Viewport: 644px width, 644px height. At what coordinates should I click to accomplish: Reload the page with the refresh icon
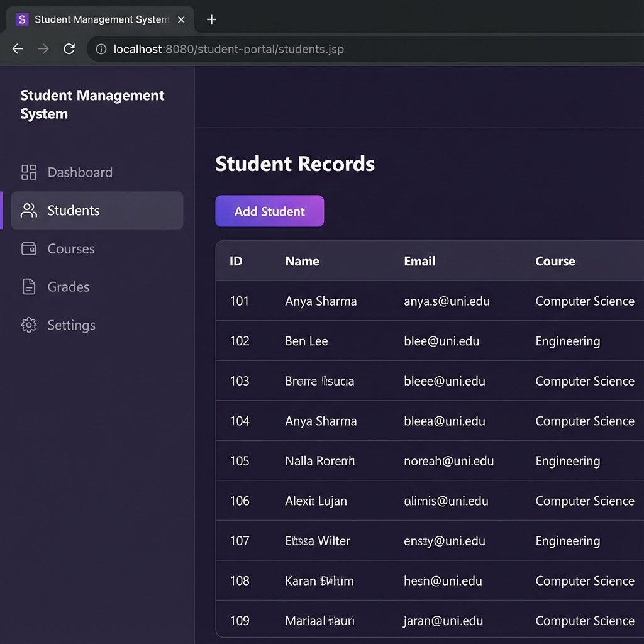(69, 48)
